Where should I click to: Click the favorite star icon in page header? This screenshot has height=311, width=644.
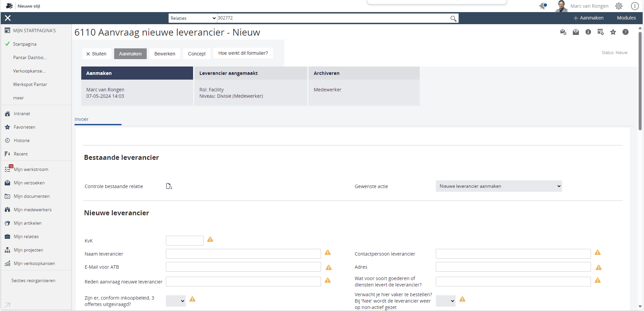point(613,32)
